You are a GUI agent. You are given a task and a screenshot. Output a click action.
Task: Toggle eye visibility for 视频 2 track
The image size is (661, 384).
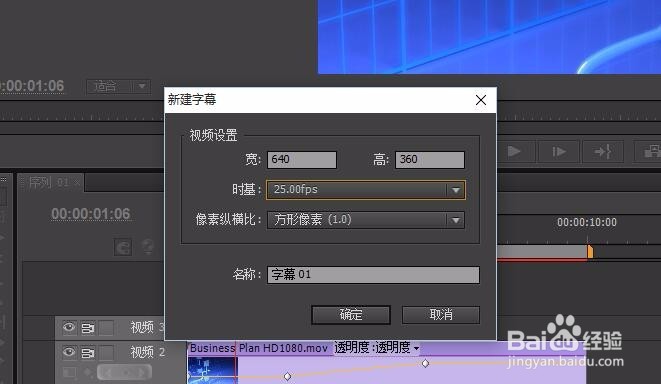coord(69,352)
